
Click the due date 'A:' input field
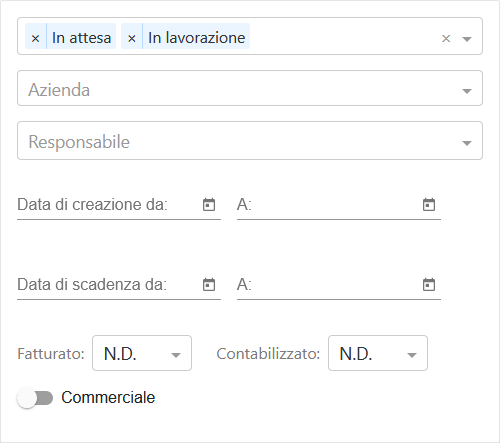tap(328, 285)
